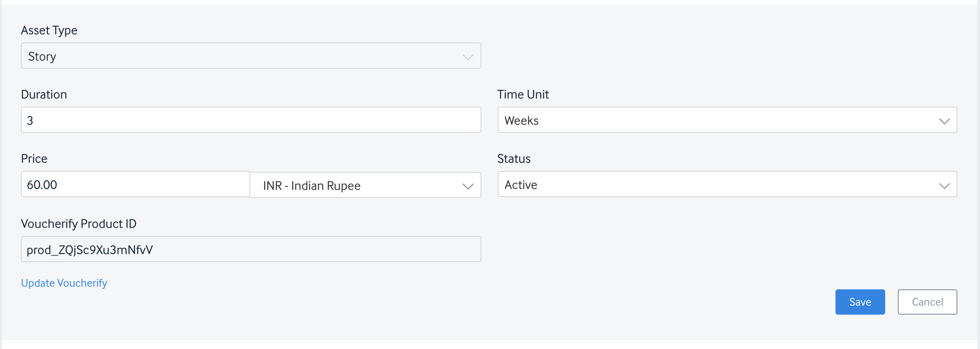Click the Duration field label

tap(44, 94)
